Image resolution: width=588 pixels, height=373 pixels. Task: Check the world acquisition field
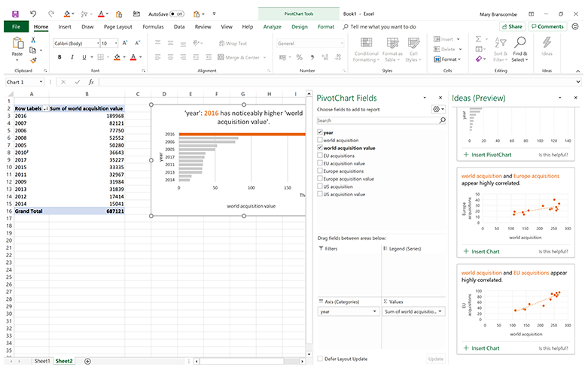tap(320, 140)
